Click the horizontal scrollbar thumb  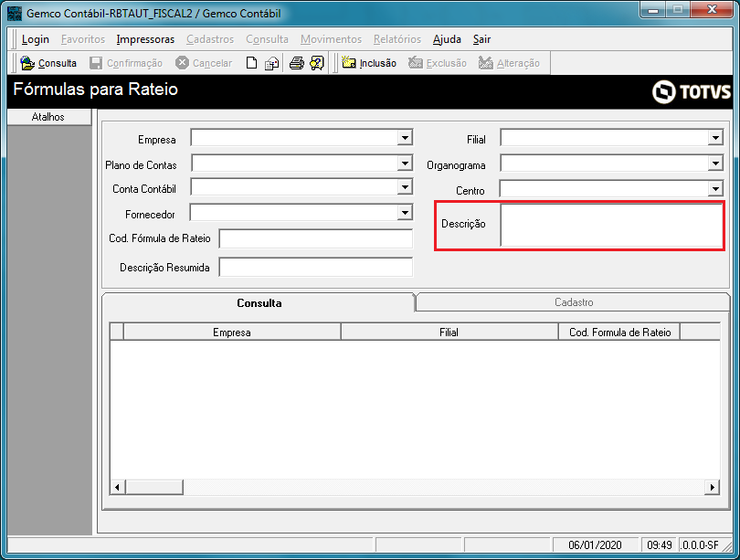pos(154,487)
